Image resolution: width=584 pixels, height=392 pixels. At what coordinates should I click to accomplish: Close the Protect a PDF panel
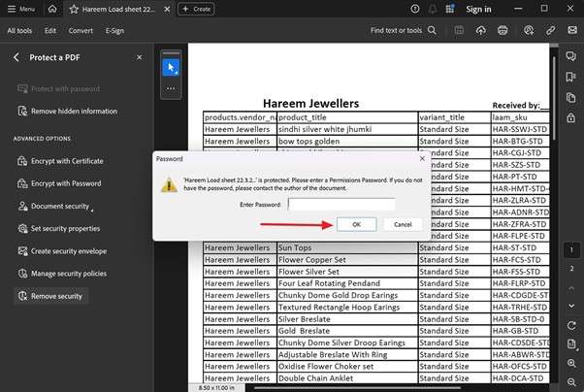tap(140, 57)
